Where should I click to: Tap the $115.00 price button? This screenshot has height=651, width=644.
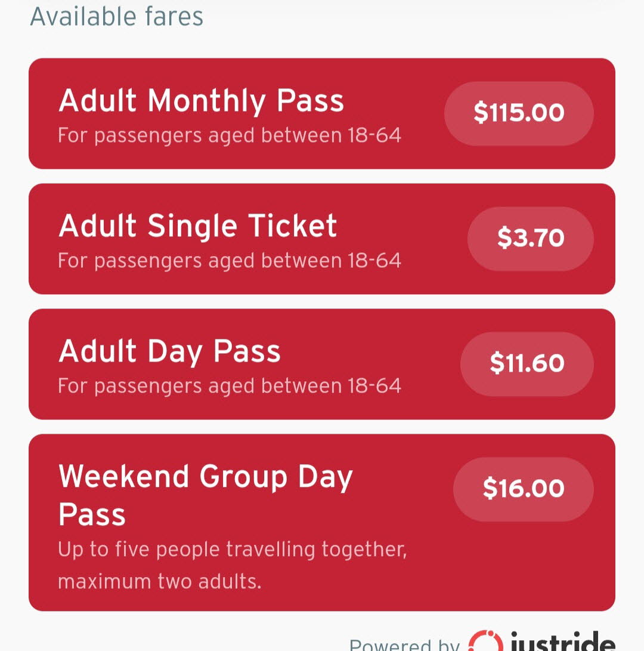tap(519, 113)
